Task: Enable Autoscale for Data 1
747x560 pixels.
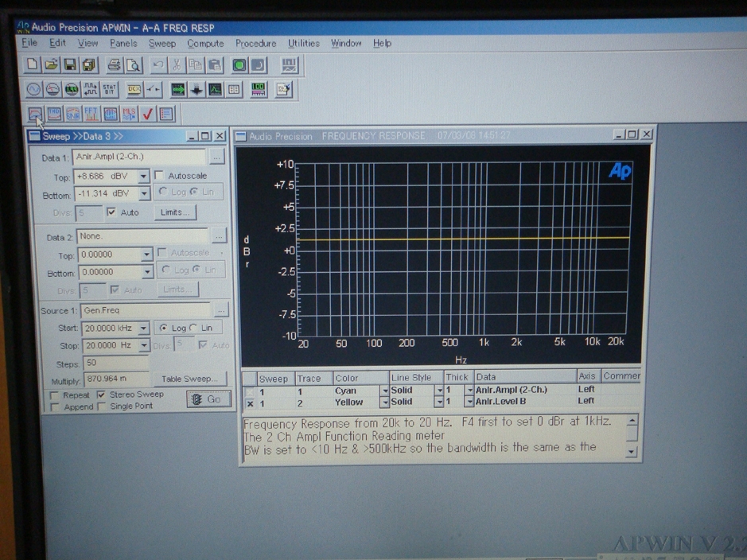Action: tap(159, 175)
